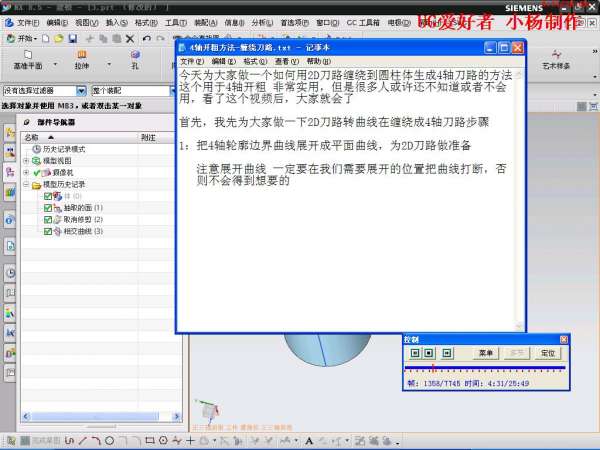
Task: Open NX 插入(S) menu
Action: pyautogui.click(x=117, y=23)
